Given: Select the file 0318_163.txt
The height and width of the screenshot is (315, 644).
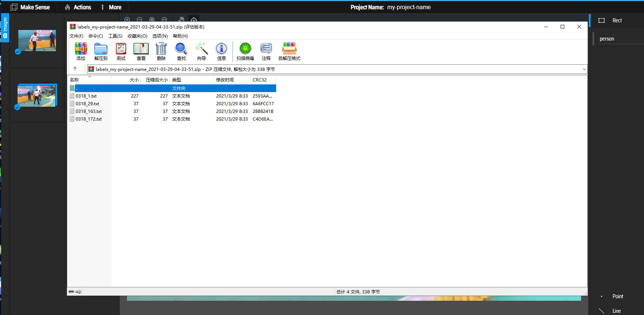Looking at the screenshot, I should coord(88,111).
